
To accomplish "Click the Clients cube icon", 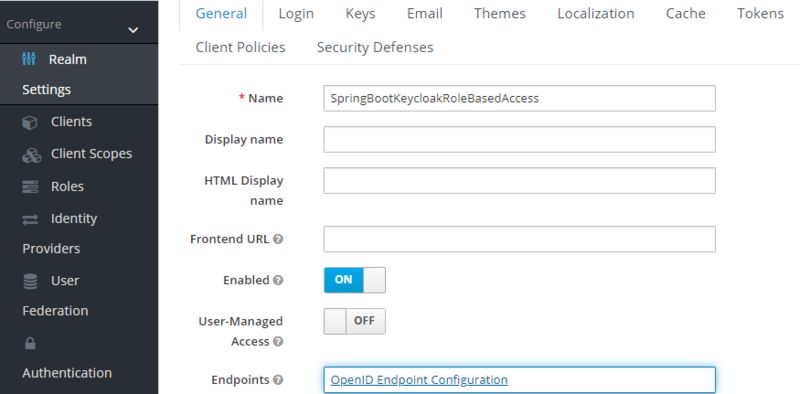I will (x=30, y=122).
